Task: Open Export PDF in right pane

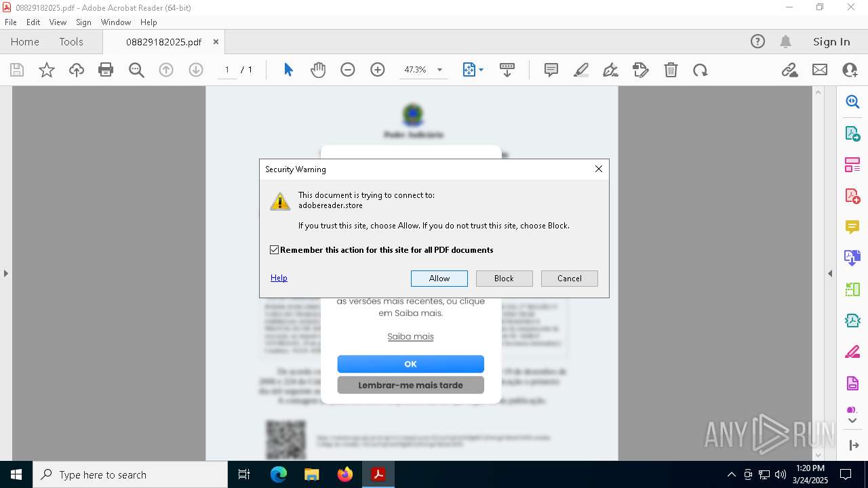Action: click(x=852, y=133)
